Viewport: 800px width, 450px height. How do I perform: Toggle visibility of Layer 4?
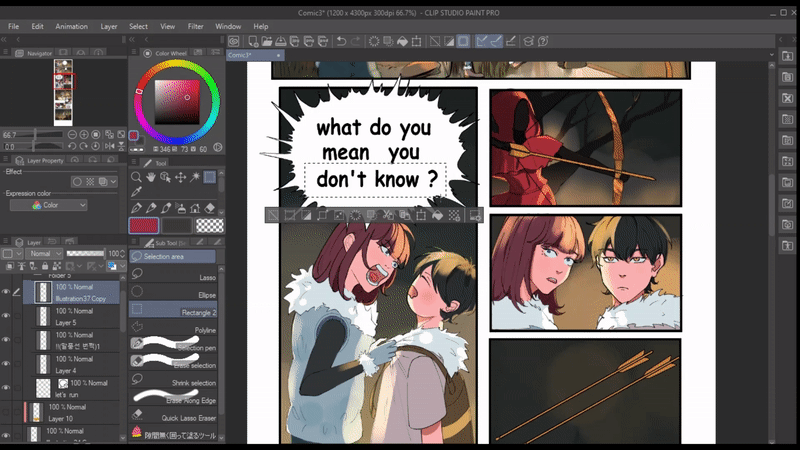pyautogui.click(x=6, y=364)
